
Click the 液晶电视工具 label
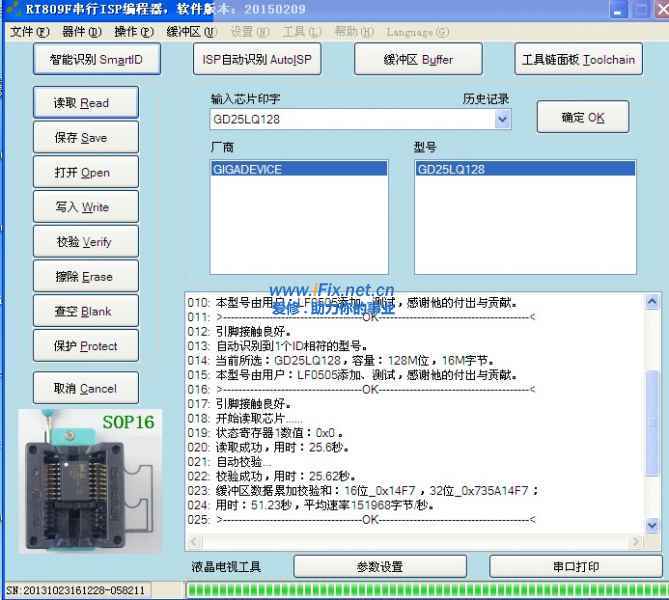226,567
